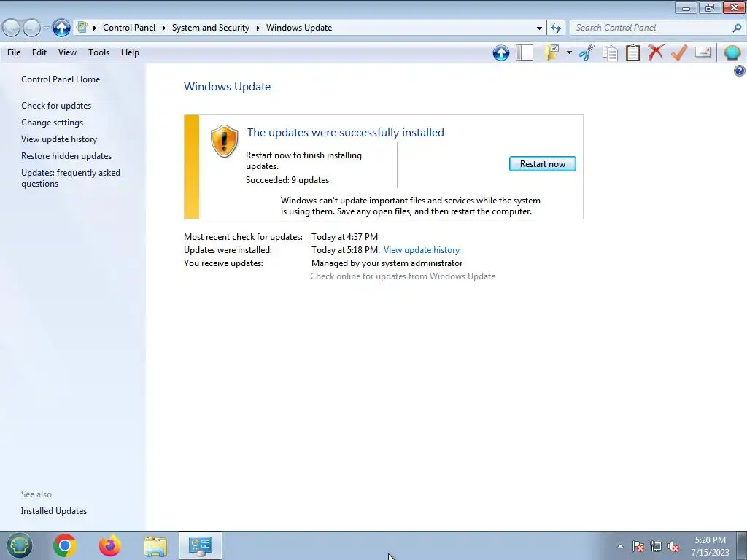Open Installed Updates under See also
The height and width of the screenshot is (560, 747).
pyautogui.click(x=54, y=511)
